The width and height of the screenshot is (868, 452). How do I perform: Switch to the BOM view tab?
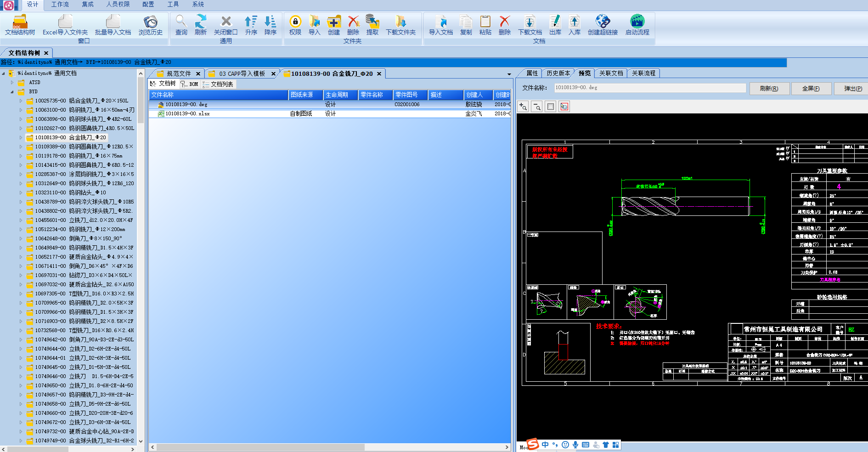[x=189, y=84]
